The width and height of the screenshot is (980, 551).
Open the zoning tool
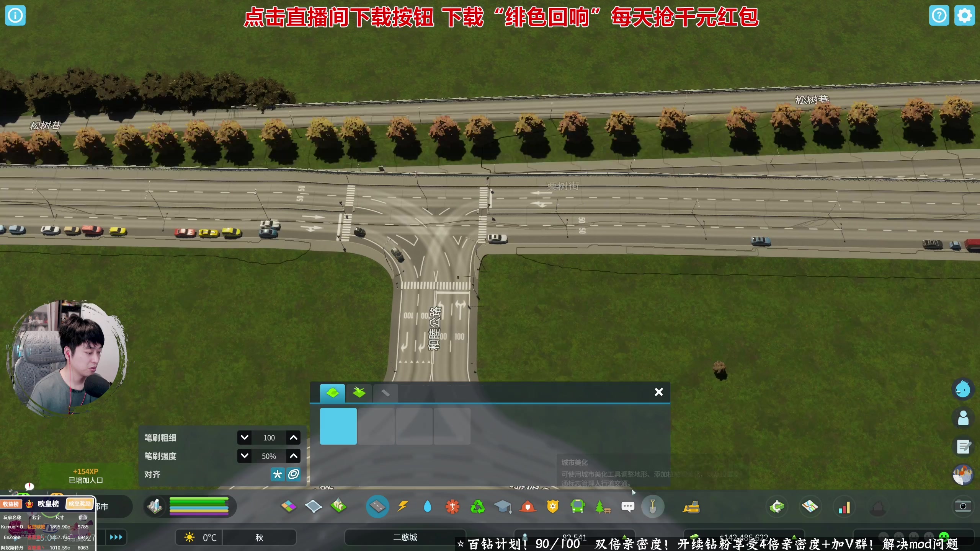pyautogui.click(x=289, y=507)
